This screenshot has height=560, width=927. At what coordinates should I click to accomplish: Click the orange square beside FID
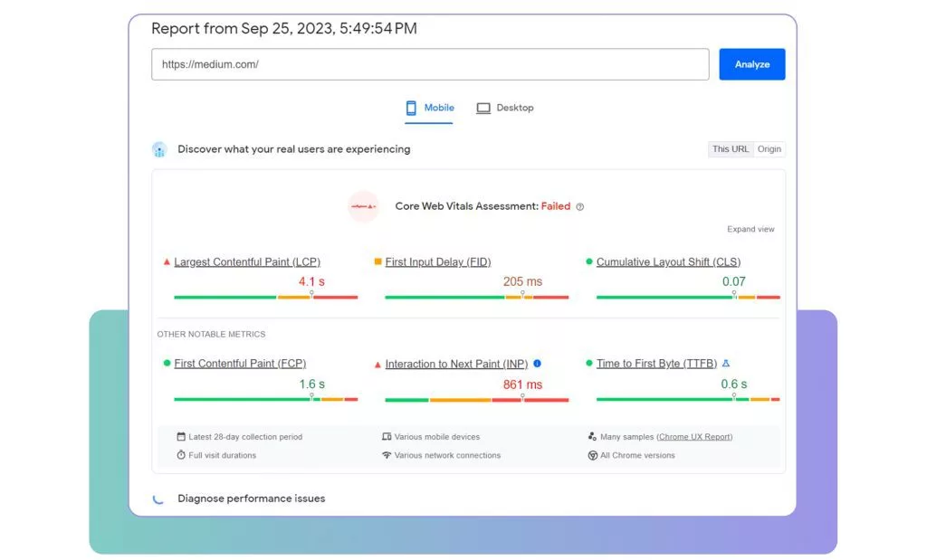pos(377,261)
